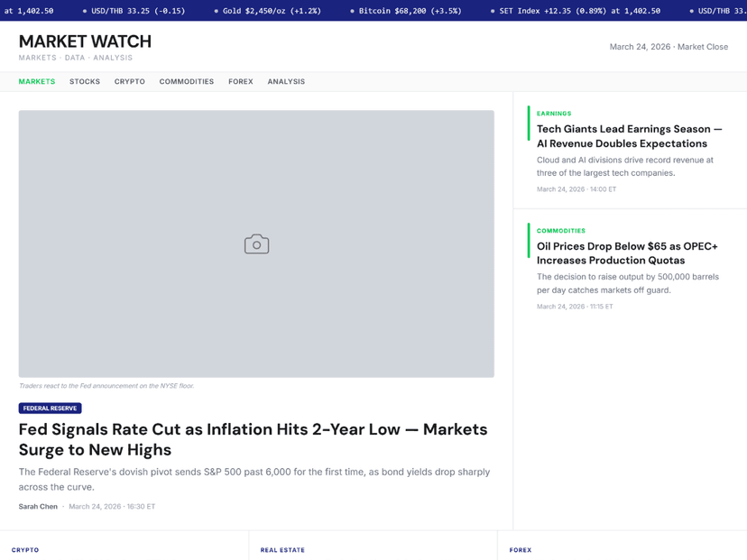Image resolution: width=747 pixels, height=560 pixels.
Task: Open the Fed rate cut hero image
Action: [256, 243]
